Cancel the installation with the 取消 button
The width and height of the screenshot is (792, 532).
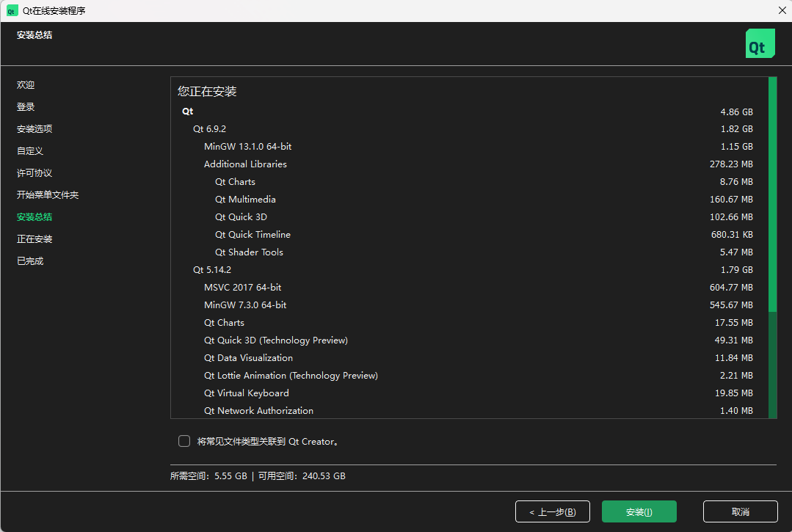(x=741, y=511)
